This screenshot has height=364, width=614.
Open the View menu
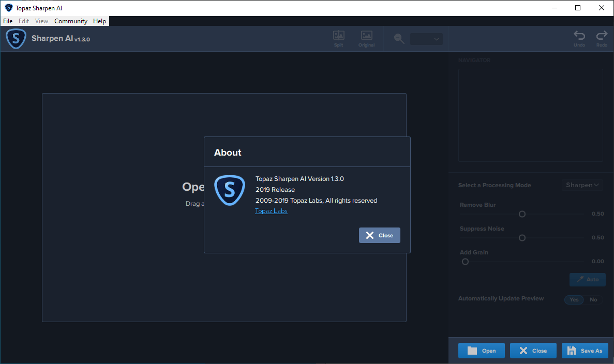[x=41, y=21]
